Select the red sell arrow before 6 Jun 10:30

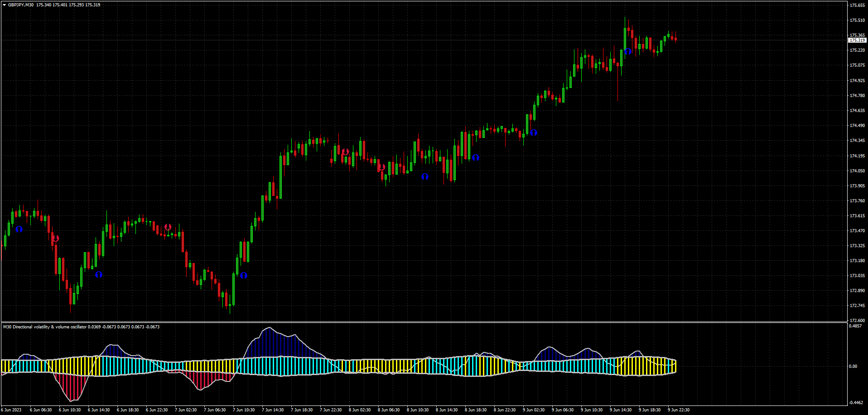(x=55, y=239)
